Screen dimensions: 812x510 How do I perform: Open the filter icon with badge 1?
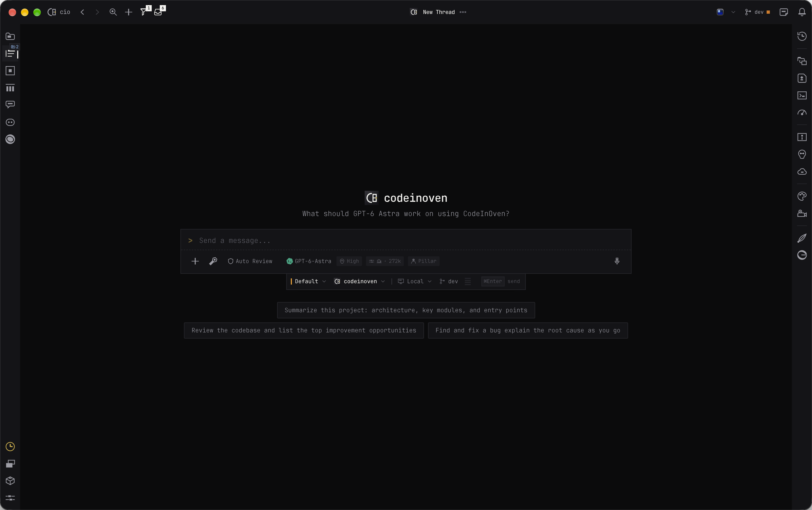point(144,12)
